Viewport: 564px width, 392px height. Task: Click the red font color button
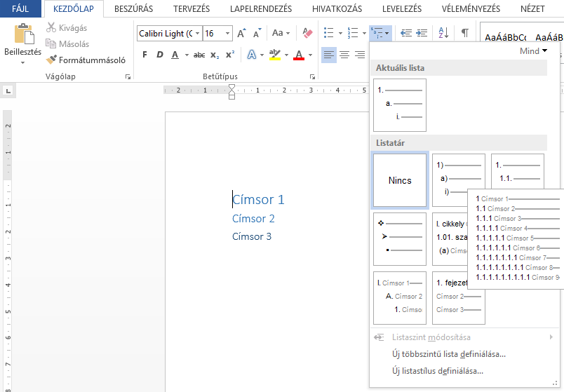click(x=300, y=55)
